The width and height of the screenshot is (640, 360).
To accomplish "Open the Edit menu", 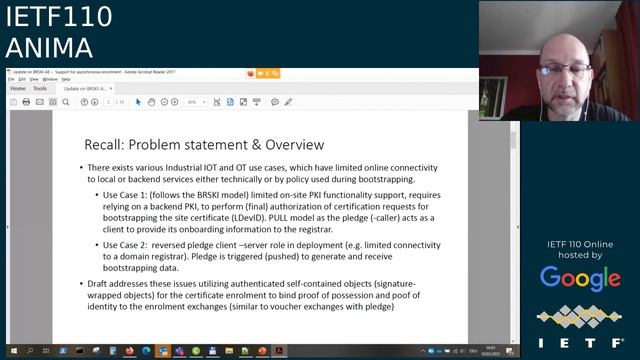I will 22,79.
